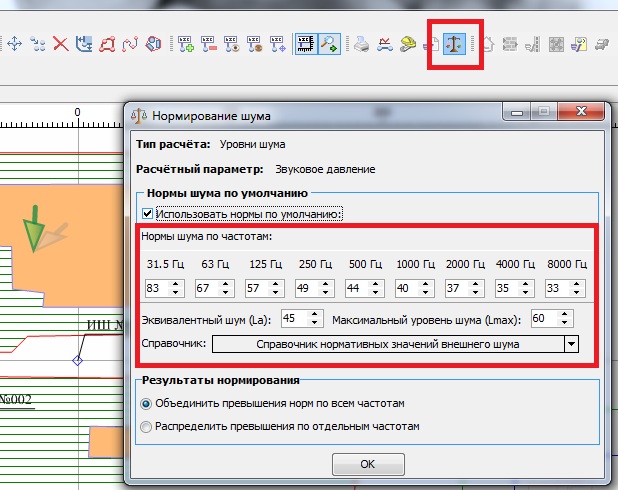Click the 8000 Гц value spinner arrows

[579, 288]
